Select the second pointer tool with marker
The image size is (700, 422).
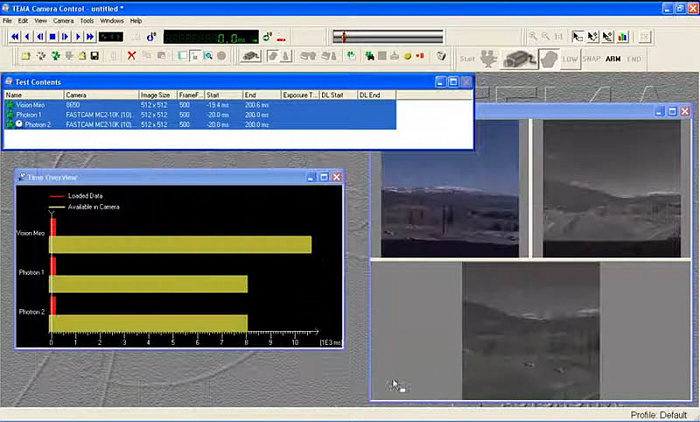[593, 37]
